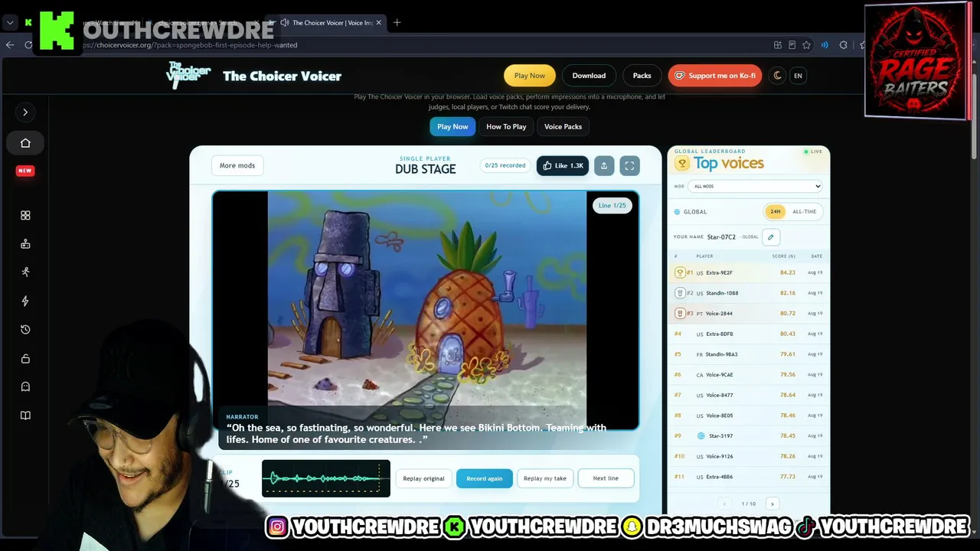
Task: Select leaderboard player Voice-2844
Action: [x=719, y=314]
